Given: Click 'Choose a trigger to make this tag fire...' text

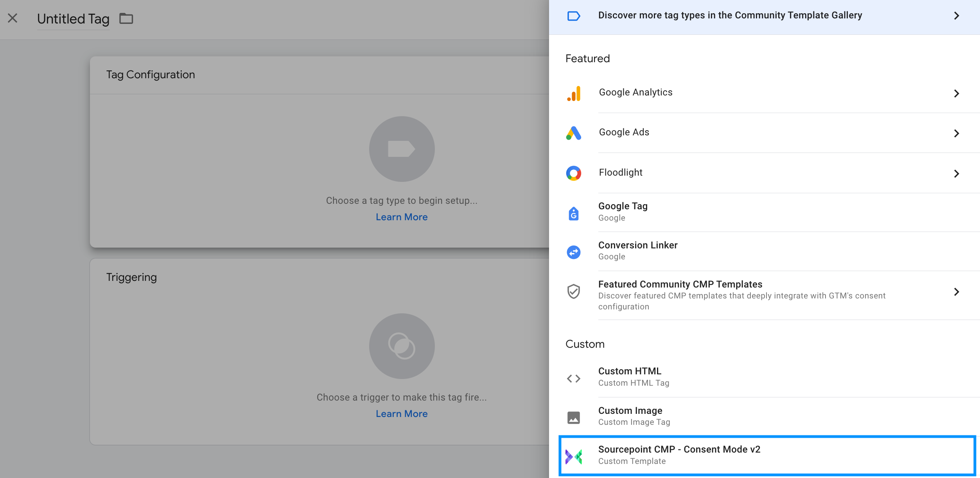Looking at the screenshot, I should pyautogui.click(x=402, y=397).
